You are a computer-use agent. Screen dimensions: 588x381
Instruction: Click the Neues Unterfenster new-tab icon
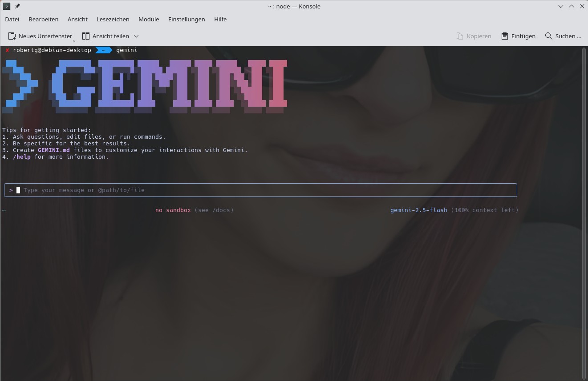point(12,36)
